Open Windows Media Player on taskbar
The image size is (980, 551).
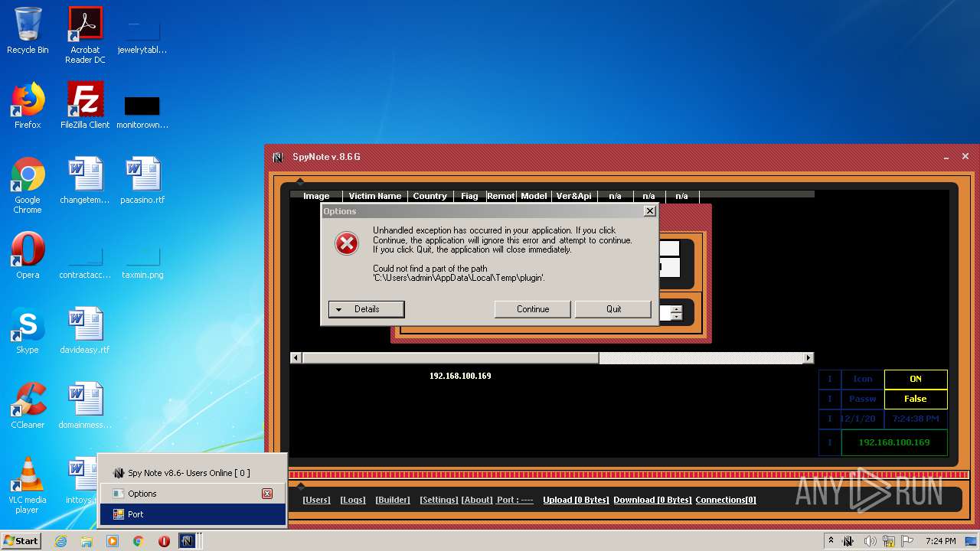click(x=113, y=541)
